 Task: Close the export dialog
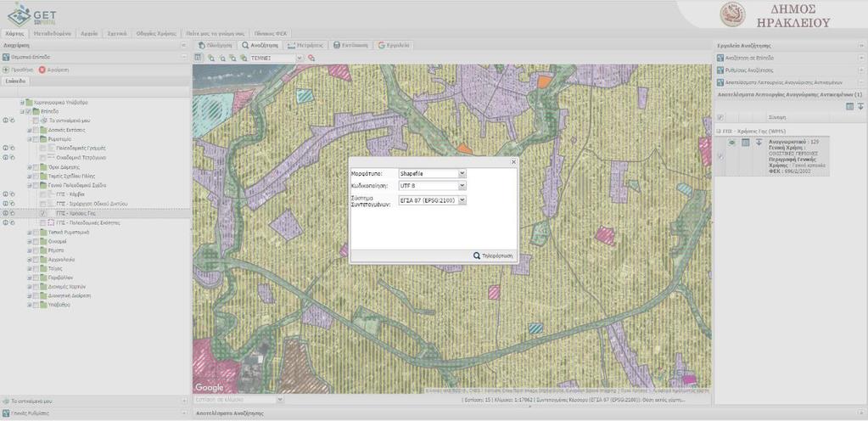(x=513, y=162)
